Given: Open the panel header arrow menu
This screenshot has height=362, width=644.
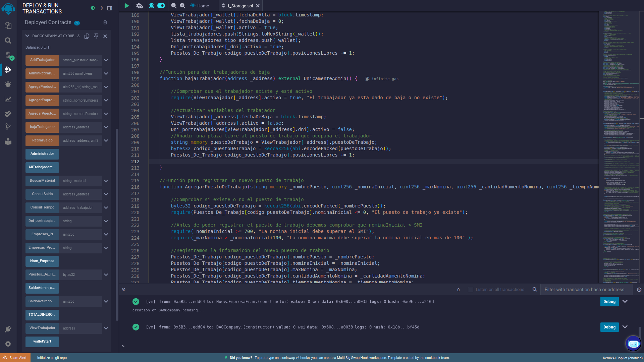Looking at the screenshot, I should [x=102, y=8].
